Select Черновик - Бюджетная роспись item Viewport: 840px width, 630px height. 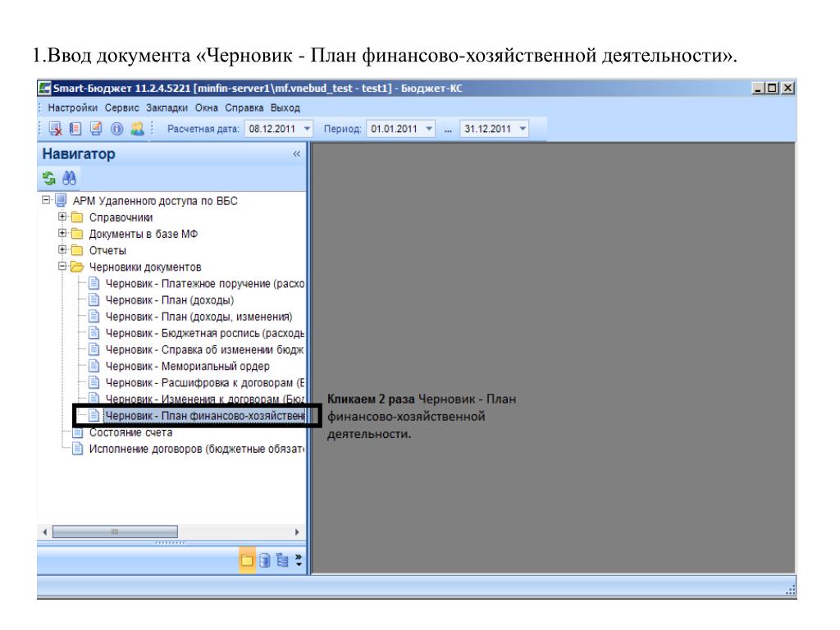pyautogui.click(x=204, y=333)
